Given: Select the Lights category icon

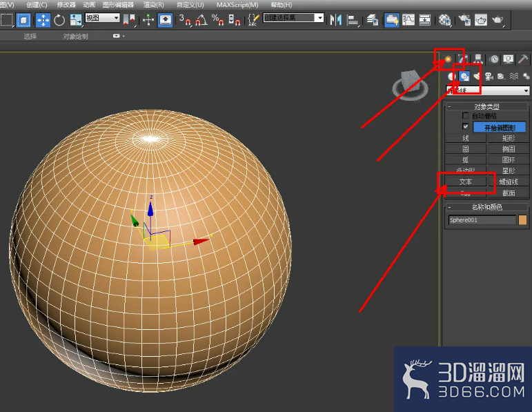Looking at the screenshot, I should coord(477,76).
